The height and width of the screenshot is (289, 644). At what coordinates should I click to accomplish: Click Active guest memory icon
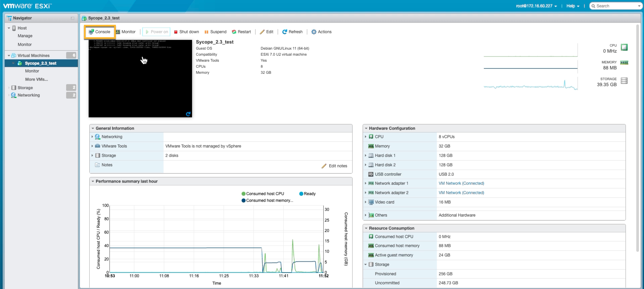(371, 255)
